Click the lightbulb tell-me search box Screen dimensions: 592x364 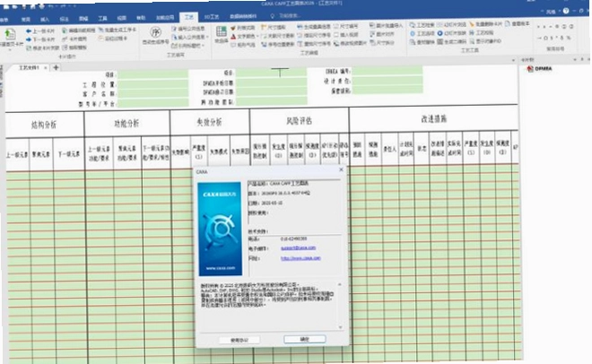pos(286,16)
